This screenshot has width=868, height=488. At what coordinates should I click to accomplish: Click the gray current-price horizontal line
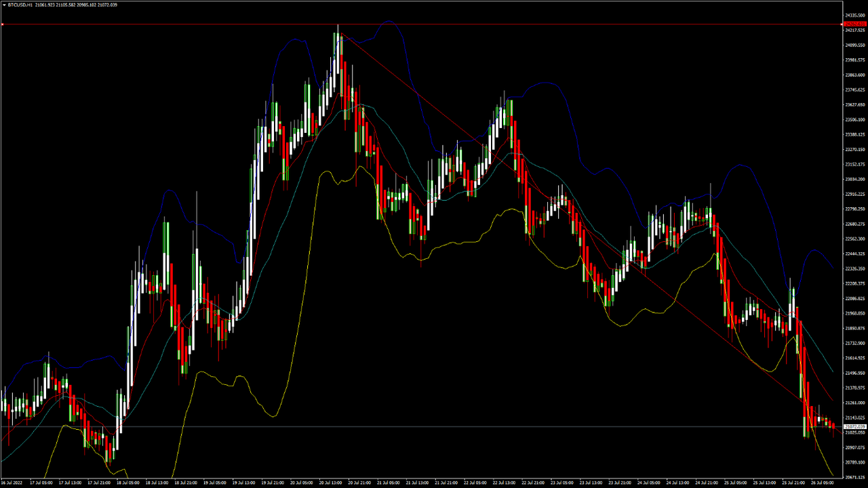(x=407, y=426)
